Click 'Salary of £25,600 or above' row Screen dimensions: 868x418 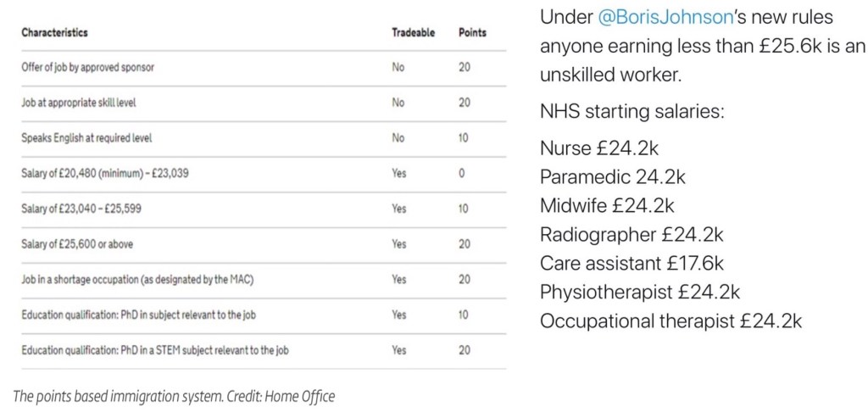pyautogui.click(x=77, y=243)
